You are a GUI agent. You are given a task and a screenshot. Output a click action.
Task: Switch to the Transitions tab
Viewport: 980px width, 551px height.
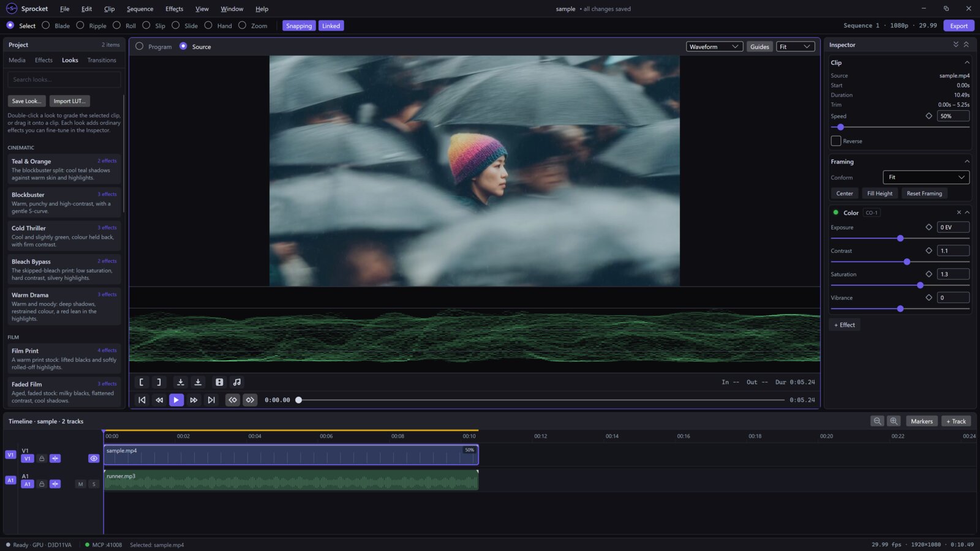click(102, 60)
